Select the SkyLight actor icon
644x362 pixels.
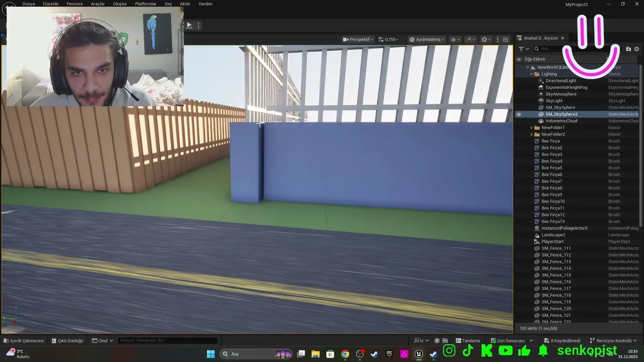541,101
